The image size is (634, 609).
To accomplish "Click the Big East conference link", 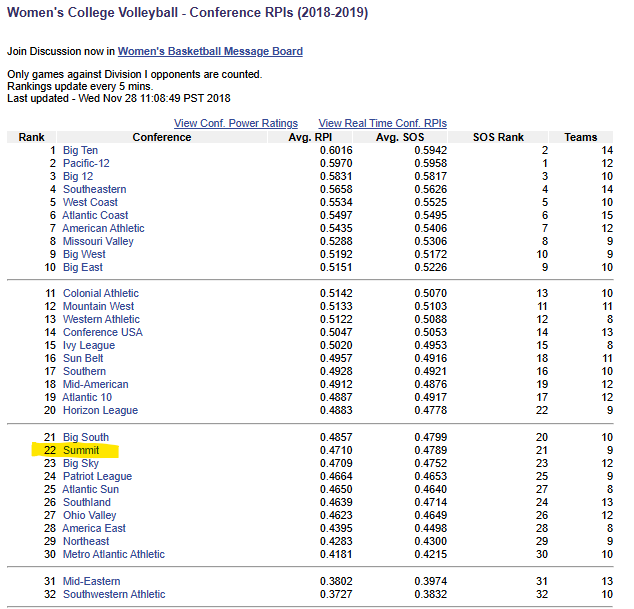I will (x=82, y=267).
